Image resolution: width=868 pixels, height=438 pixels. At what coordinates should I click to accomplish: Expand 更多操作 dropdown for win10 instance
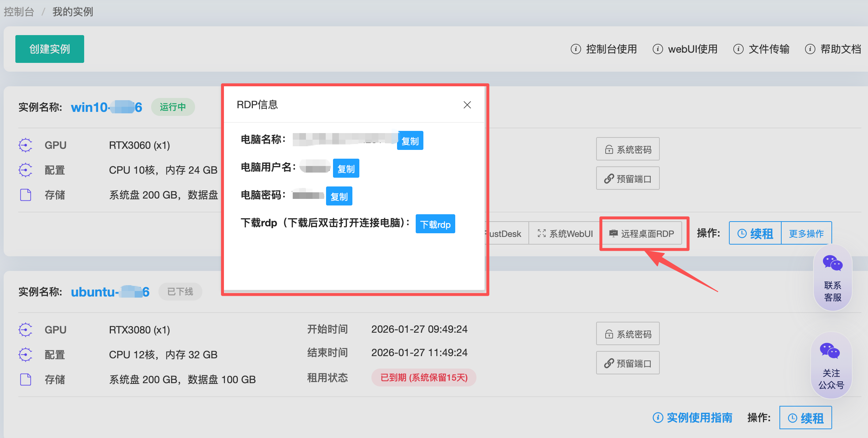[806, 234]
